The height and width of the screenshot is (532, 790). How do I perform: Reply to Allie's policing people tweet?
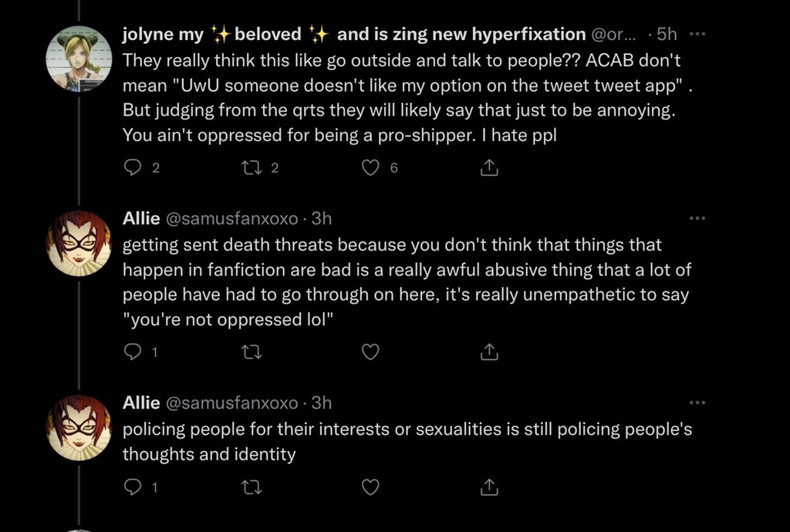pyautogui.click(x=133, y=487)
